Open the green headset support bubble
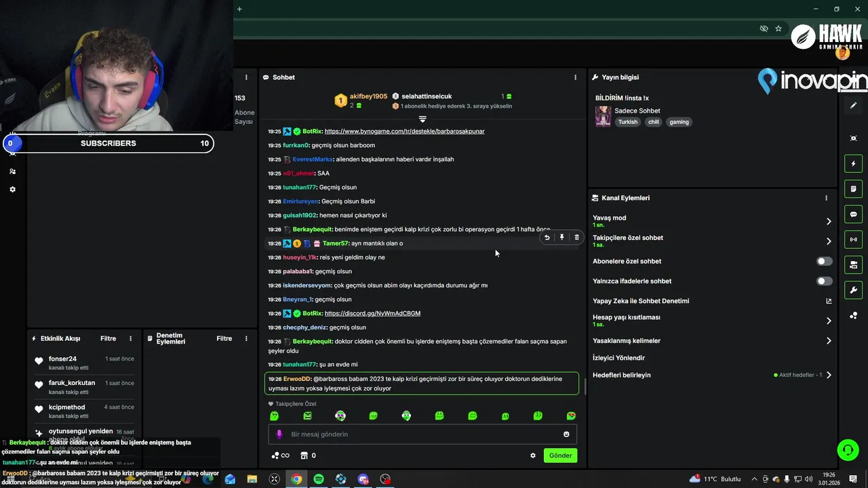This screenshot has width=868, height=488. [847, 449]
